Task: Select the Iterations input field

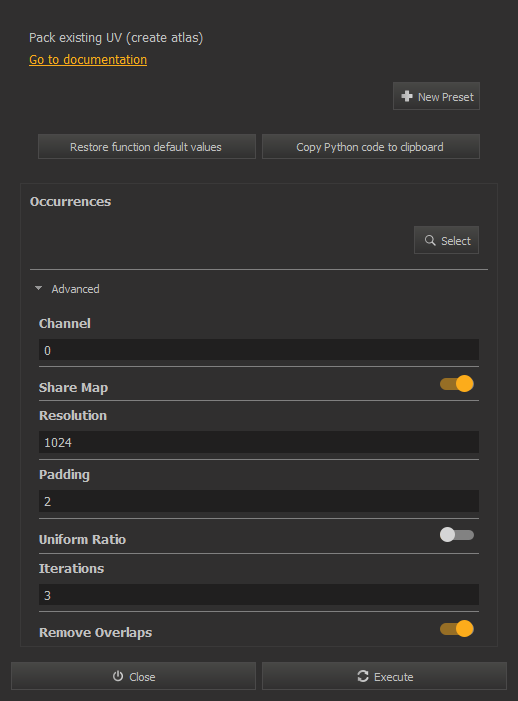Action: click(259, 595)
